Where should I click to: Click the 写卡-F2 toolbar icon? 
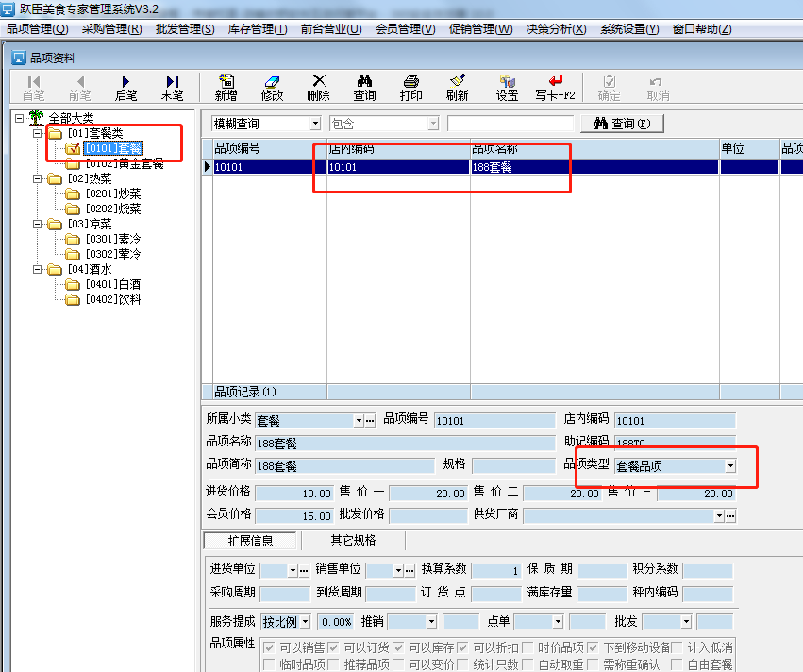tap(555, 88)
